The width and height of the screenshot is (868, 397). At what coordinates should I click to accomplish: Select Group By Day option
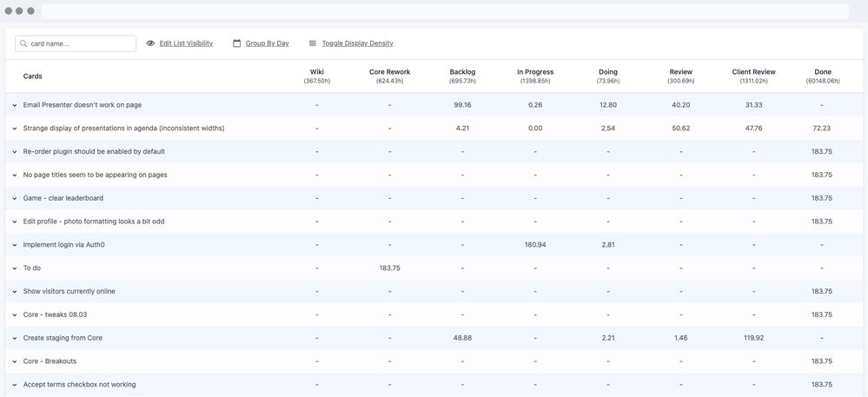click(268, 43)
